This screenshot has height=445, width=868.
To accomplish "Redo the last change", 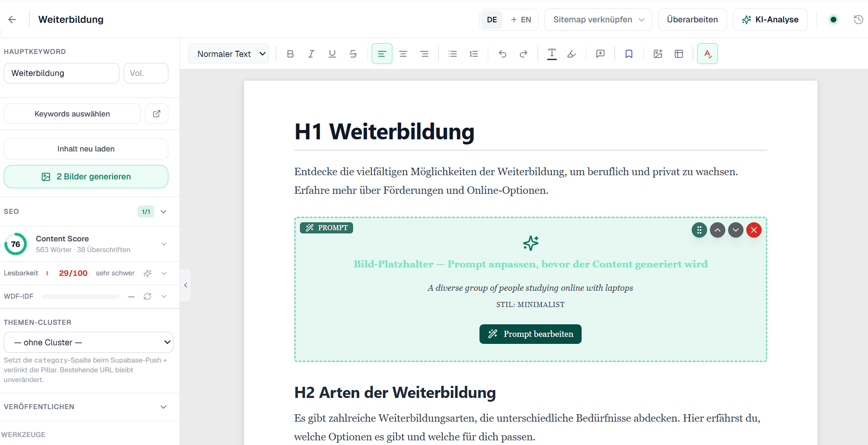I will pyautogui.click(x=523, y=54).
